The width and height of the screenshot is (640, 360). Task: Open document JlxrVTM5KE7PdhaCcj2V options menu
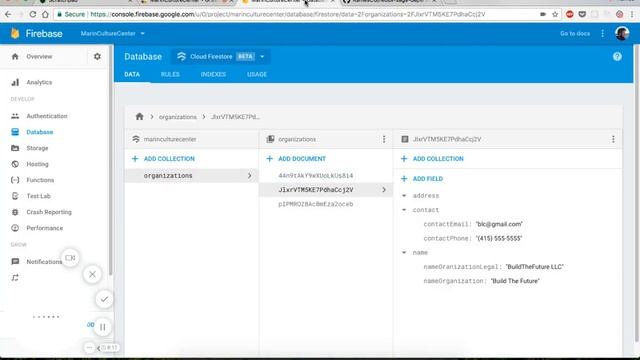pyautogui.click(x=613, y=139)
